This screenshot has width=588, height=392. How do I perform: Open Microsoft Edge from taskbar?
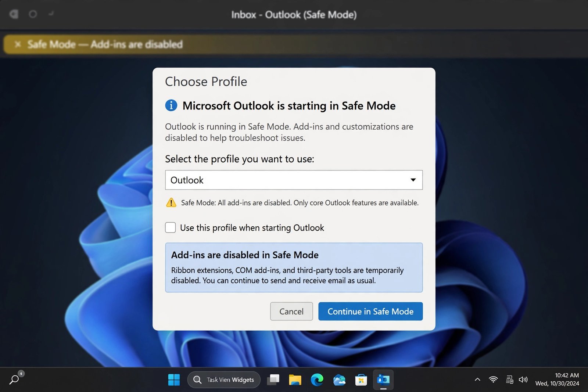(x=317, y=380)
